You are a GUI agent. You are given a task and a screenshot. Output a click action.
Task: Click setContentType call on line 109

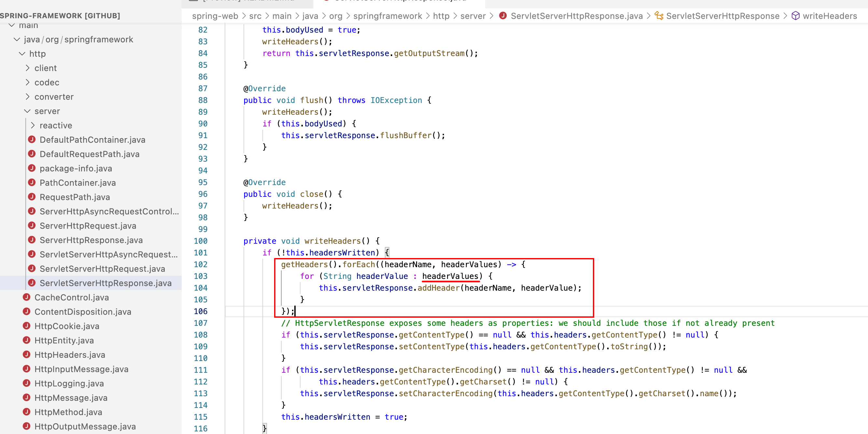(431, 347)
